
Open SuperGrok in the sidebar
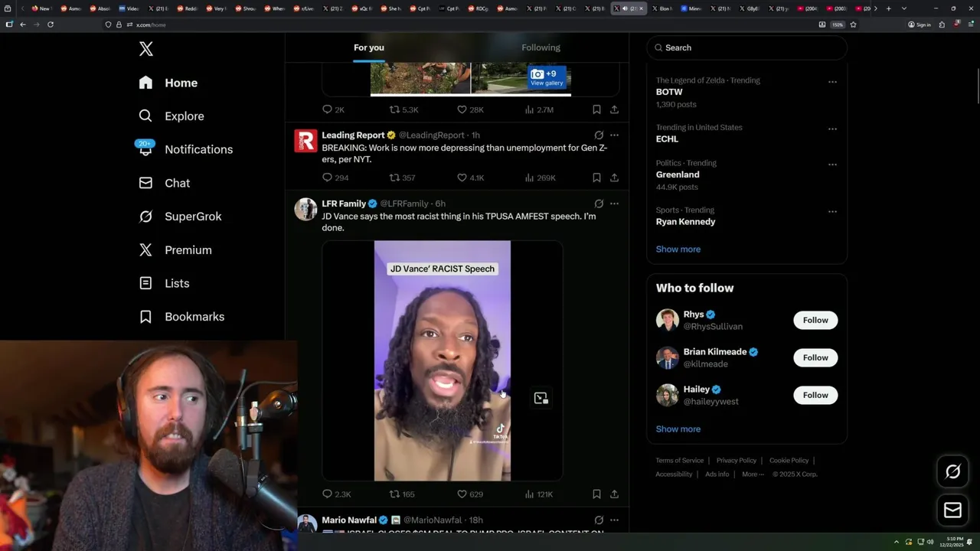point(180,217)
